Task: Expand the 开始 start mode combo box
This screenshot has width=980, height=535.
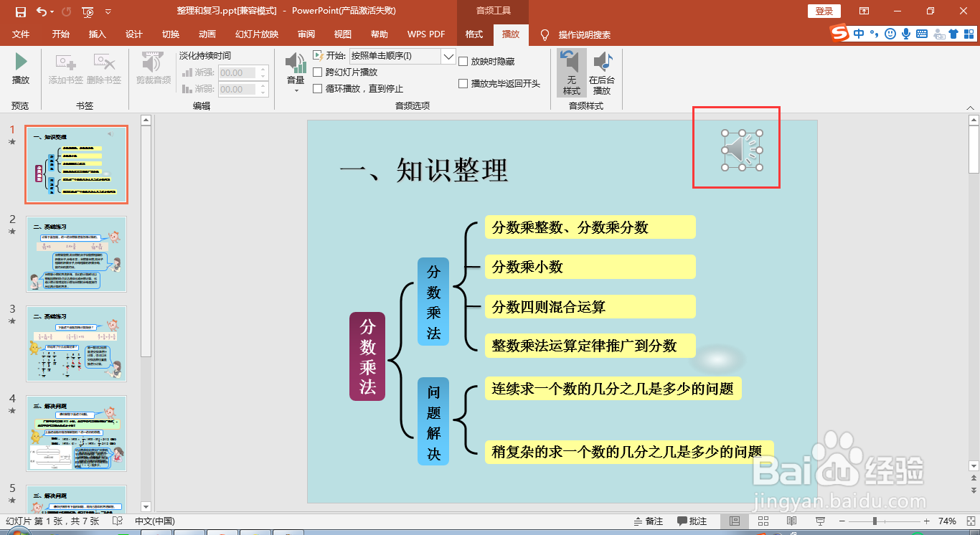Action: pos(449,56)
